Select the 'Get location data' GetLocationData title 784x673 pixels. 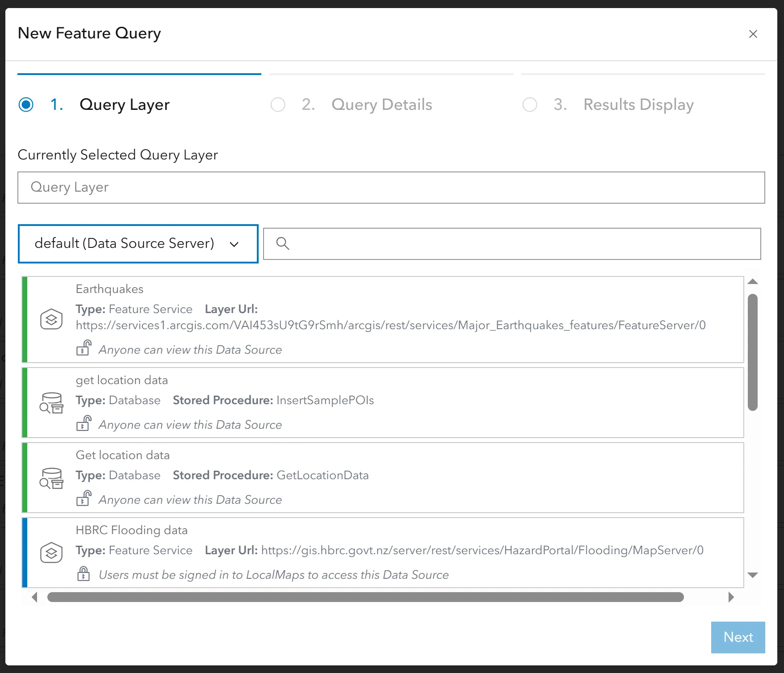pos(122,455)
